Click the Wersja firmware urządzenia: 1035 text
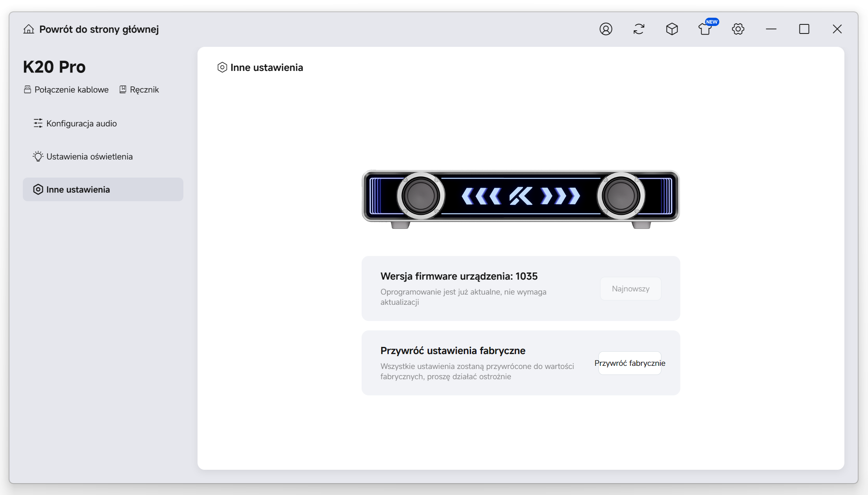The height and width of the screenshot is (495, 868). tap(459, 276)
